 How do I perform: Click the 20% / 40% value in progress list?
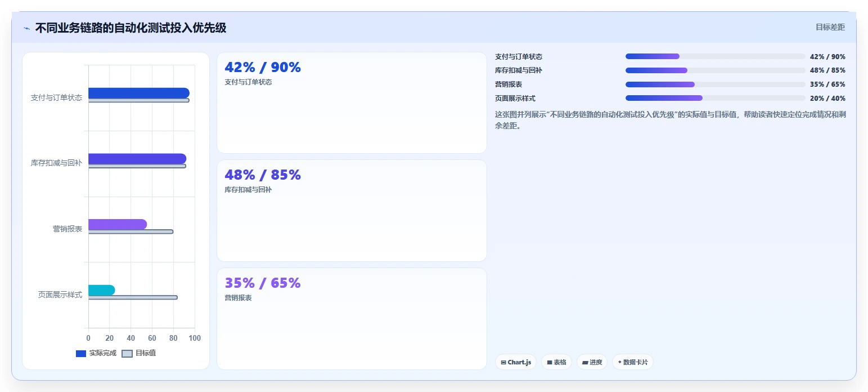point(827,99)
